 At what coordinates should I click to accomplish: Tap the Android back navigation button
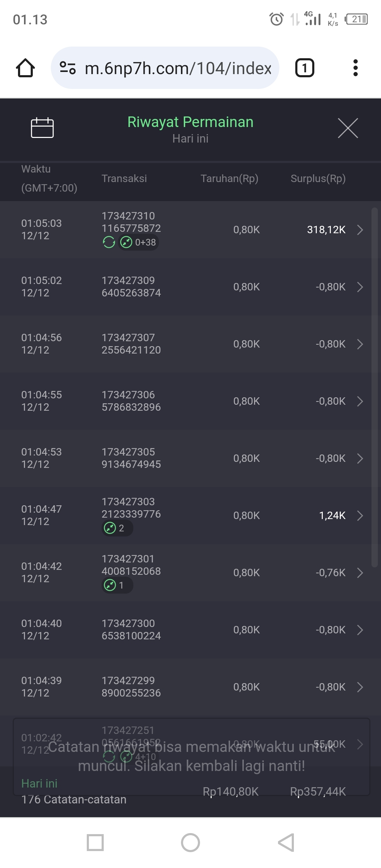(286, 843)
